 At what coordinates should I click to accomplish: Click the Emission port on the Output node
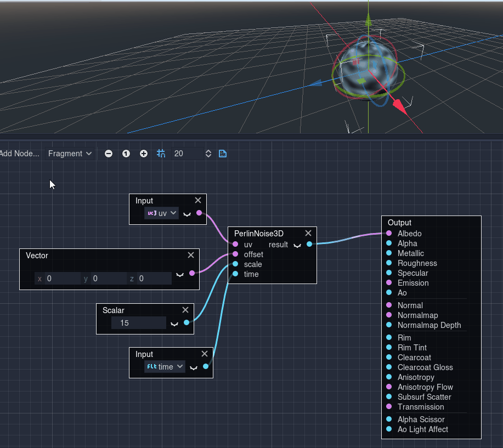pos(388,283)
